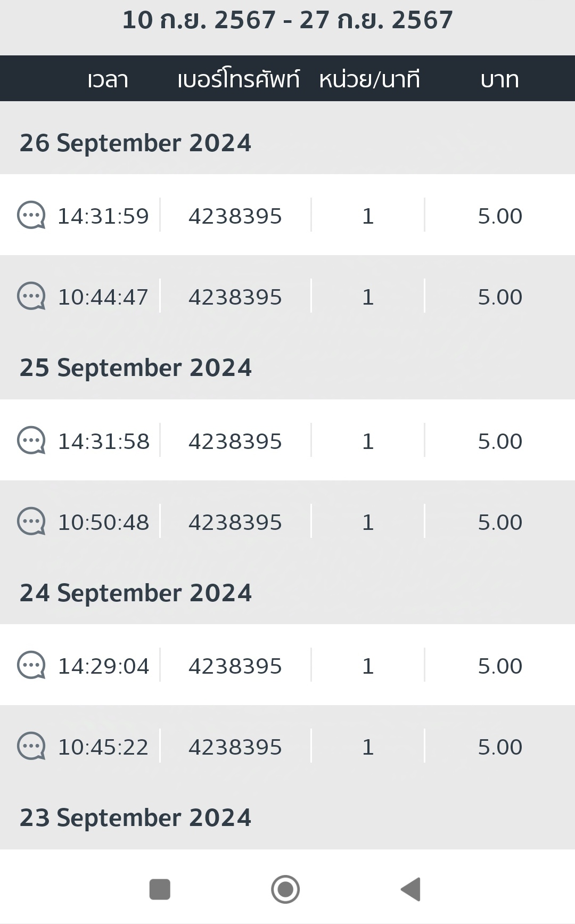Open the 26 September 2024 section header
The height and width of the screenshot is (924, 575).
(x=135, y=143)
